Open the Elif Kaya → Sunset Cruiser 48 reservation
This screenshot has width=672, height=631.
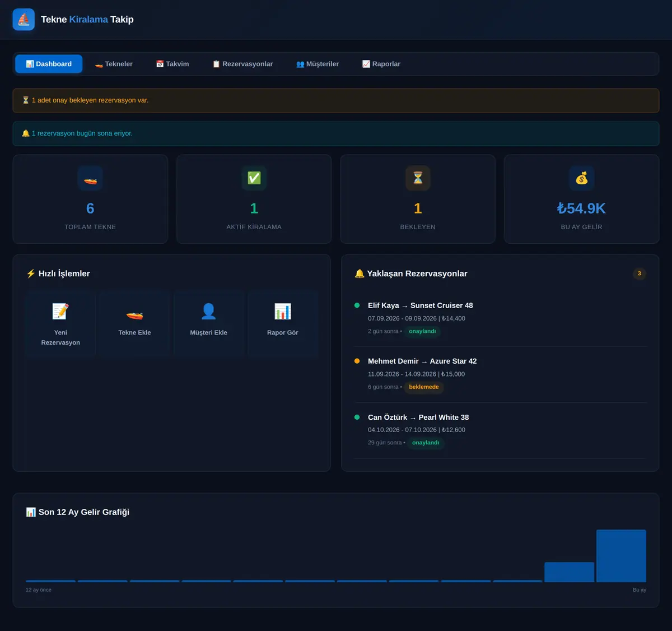(500, 318)
